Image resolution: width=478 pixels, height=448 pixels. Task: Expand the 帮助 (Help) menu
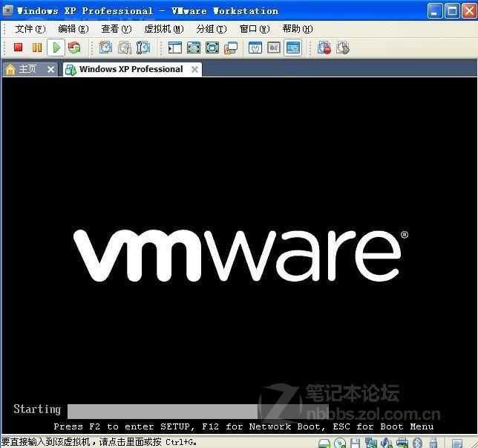297,29
